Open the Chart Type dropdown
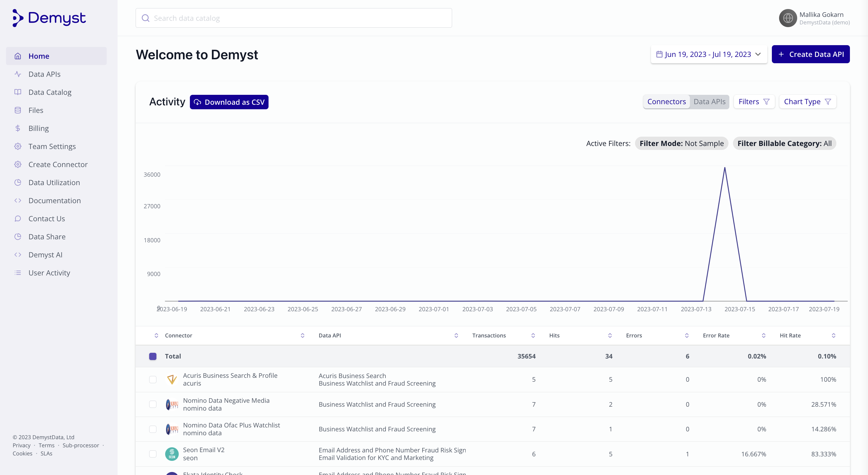Image resolution: width=868 pixels, height=475 pixels. tap(807, 102)
